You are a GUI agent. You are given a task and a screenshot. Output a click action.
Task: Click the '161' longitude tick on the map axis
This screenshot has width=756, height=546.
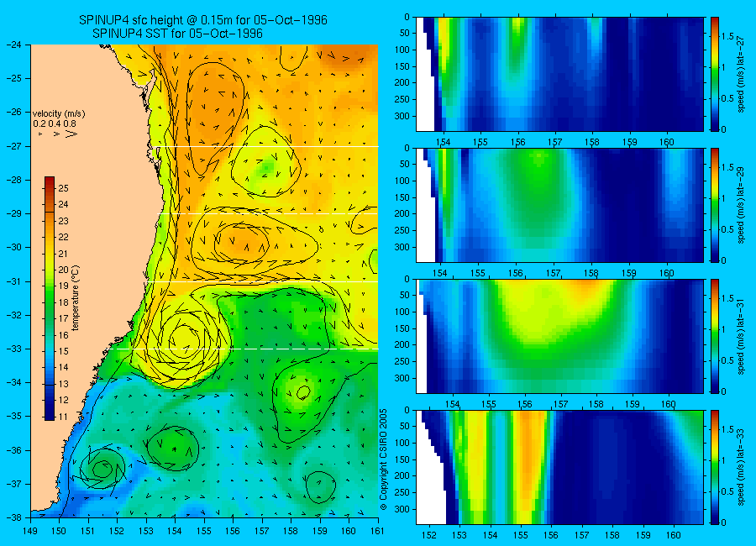(377, 531)
